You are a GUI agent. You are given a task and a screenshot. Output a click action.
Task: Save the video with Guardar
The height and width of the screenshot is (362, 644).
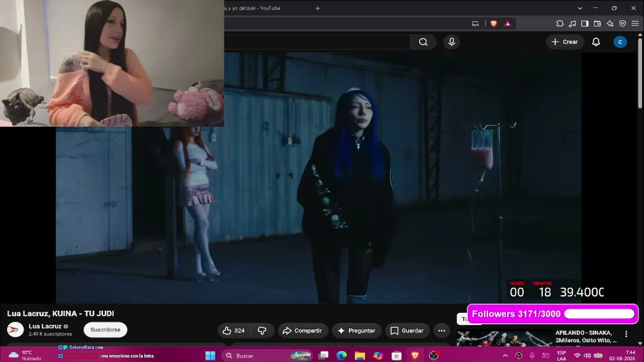pos(407,330)
